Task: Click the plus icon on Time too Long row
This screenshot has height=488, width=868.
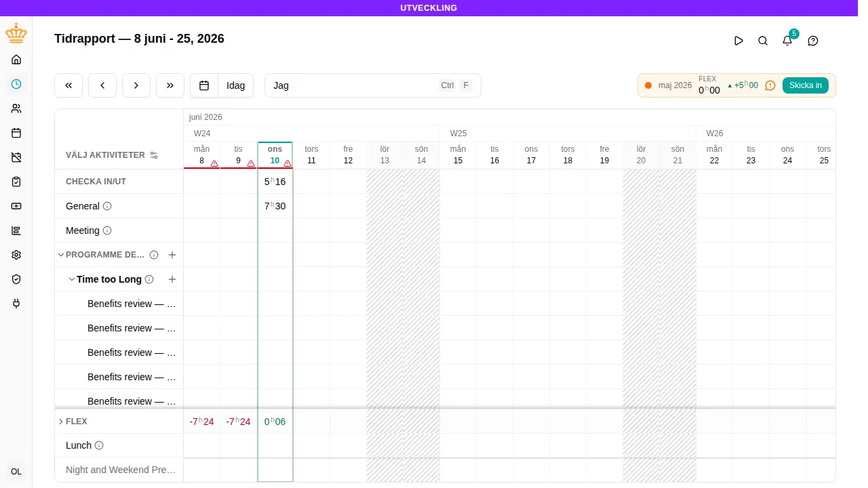Action: 172,279
